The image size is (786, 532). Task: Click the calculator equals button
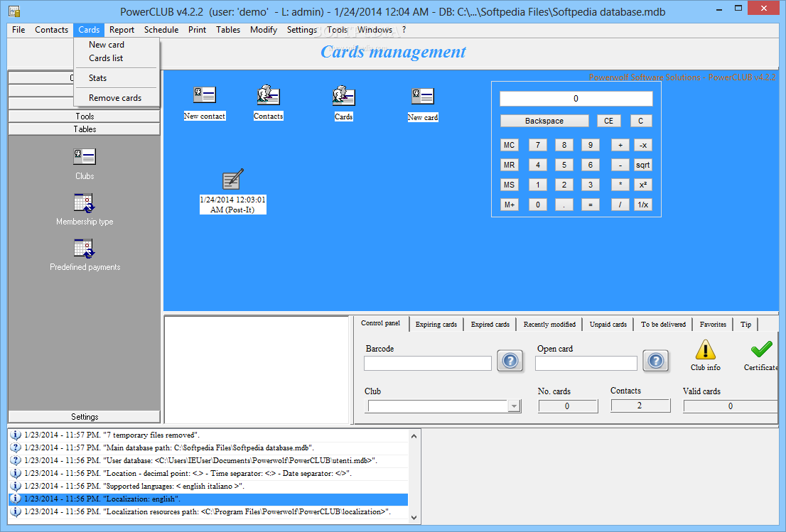coord(591,205)
